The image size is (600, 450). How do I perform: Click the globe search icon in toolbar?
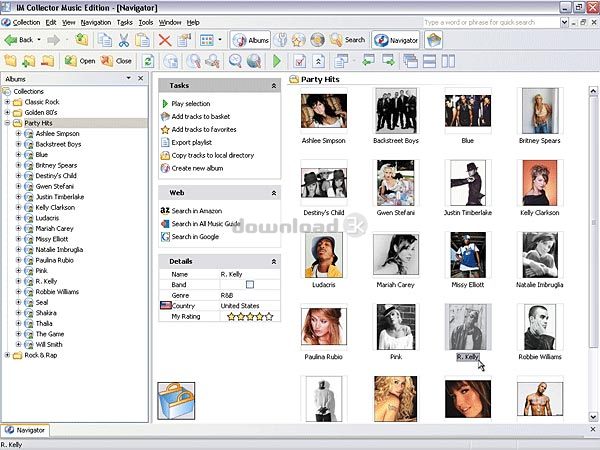(x=254, y=61)
